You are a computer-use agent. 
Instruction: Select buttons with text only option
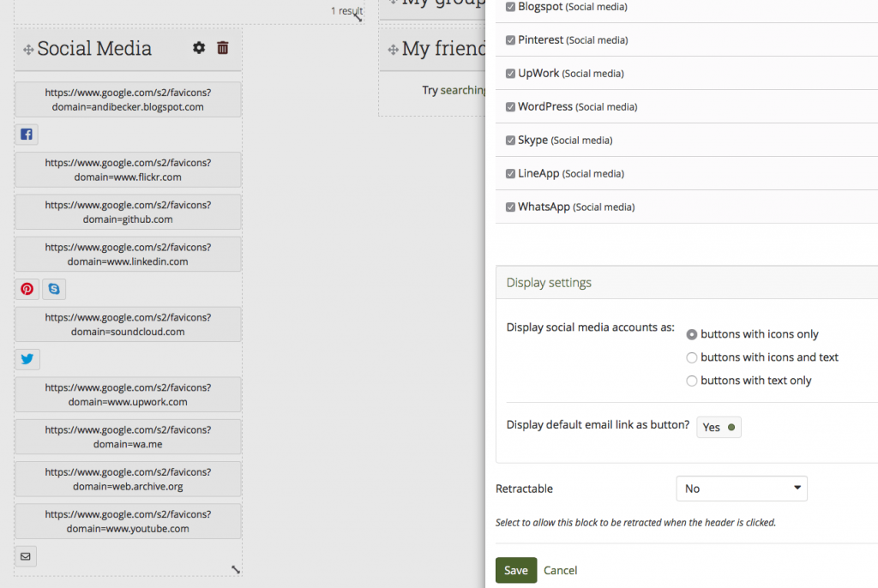(692, 381)
